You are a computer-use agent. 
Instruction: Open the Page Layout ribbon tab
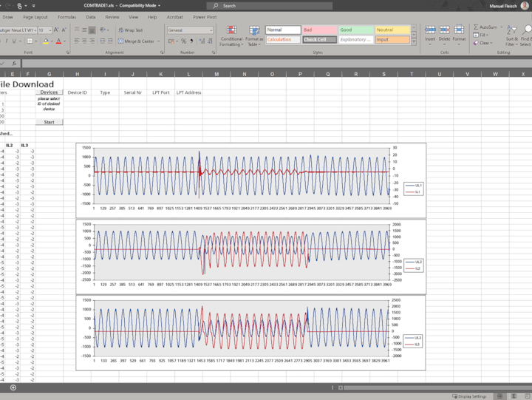(35, 16)
